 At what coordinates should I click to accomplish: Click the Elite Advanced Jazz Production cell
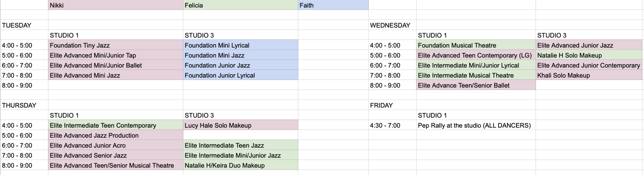(115, 135)
